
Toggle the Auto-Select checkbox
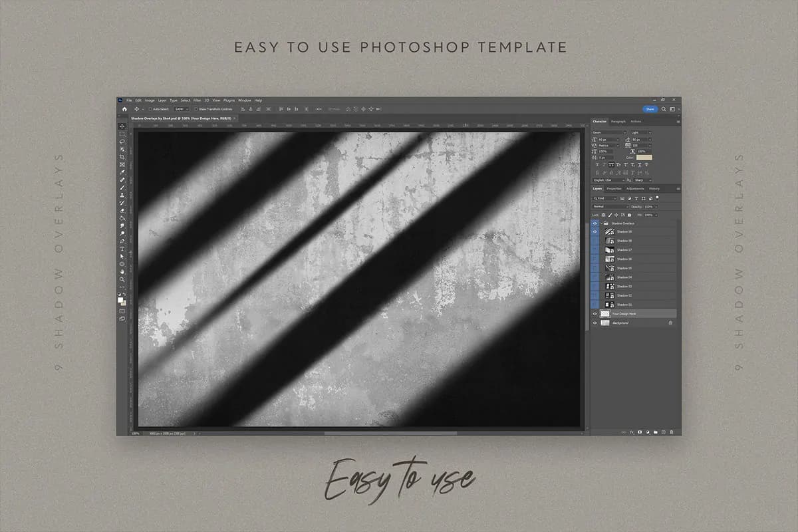151,108
